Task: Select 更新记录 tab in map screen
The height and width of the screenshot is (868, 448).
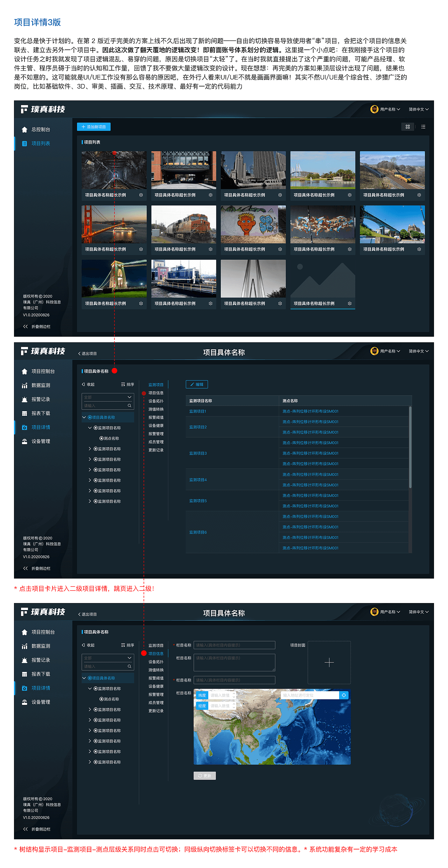Action: coord(156,711)
